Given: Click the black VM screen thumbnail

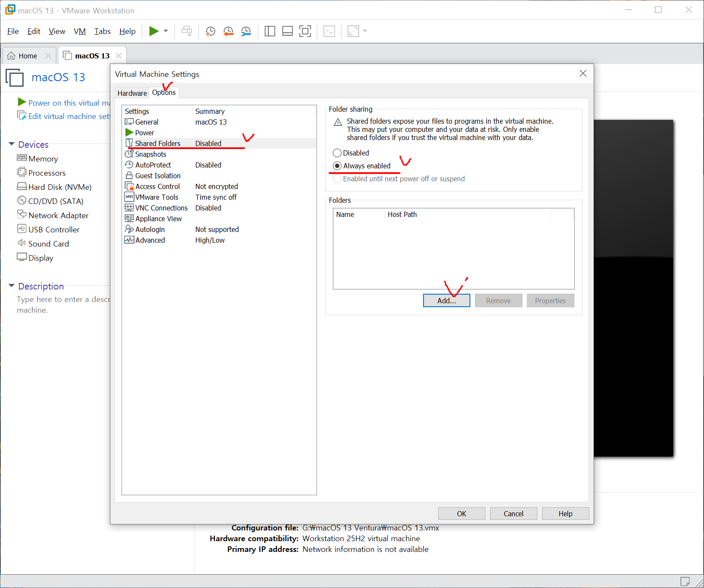Looking at the screenshot, I should [634, 288].
